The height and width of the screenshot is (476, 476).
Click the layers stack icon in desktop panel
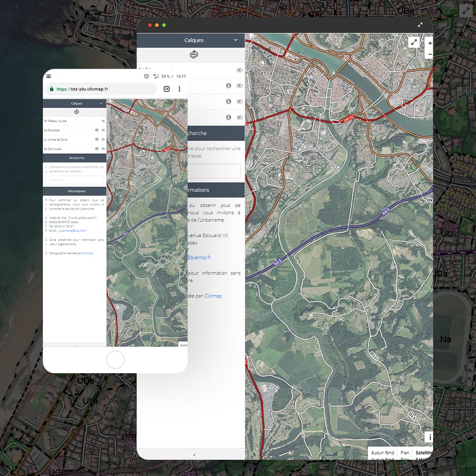pos(194,55)
